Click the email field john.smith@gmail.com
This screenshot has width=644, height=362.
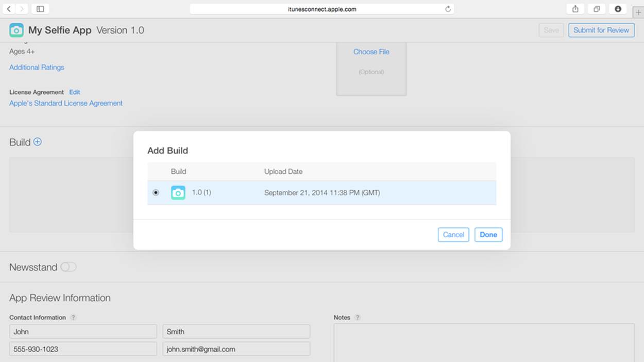tap(236, 349)
